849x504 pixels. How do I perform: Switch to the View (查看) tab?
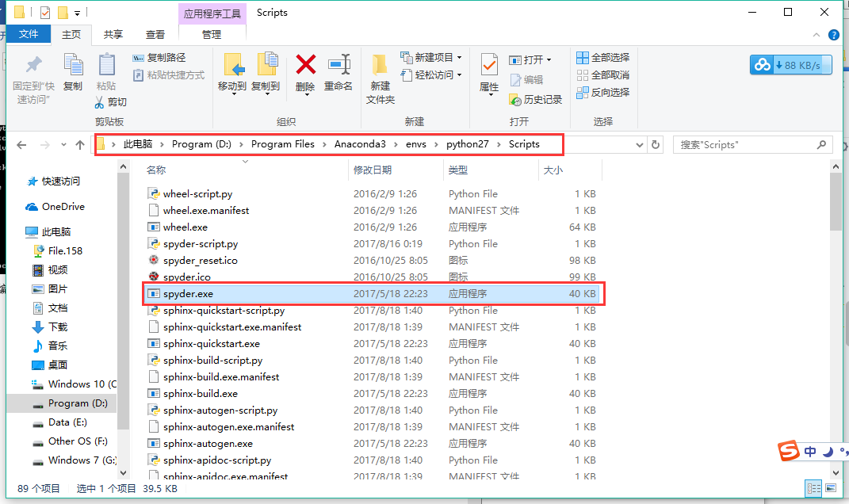pyautogui.click(x=155, y=34)
